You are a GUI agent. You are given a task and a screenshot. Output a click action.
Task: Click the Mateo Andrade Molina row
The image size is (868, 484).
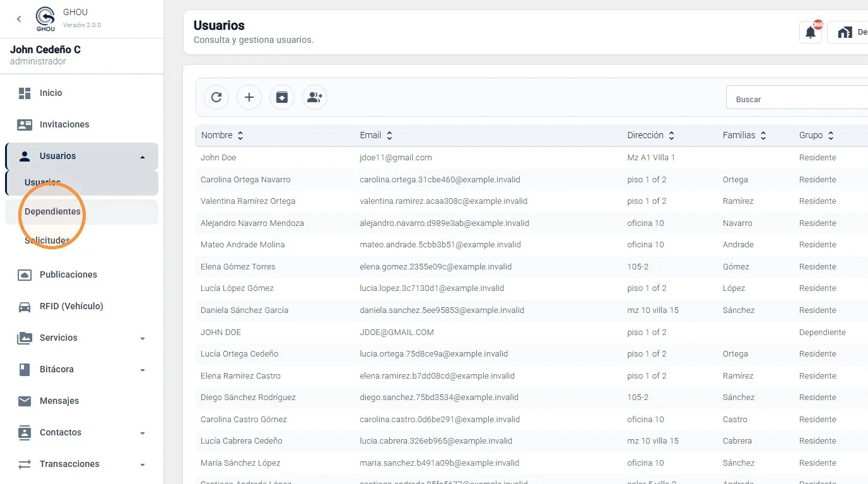pyautogui.click(x=532, y=245)
